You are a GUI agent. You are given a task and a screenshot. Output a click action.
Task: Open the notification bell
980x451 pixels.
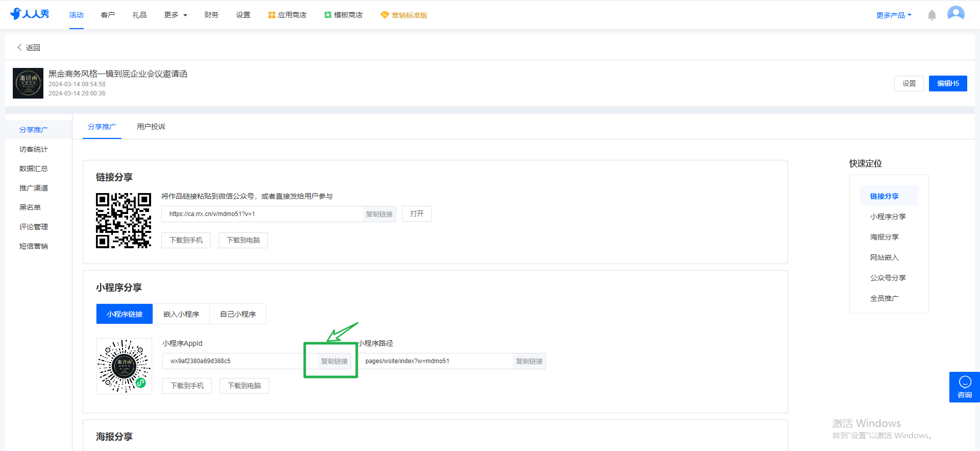point(932,15)
